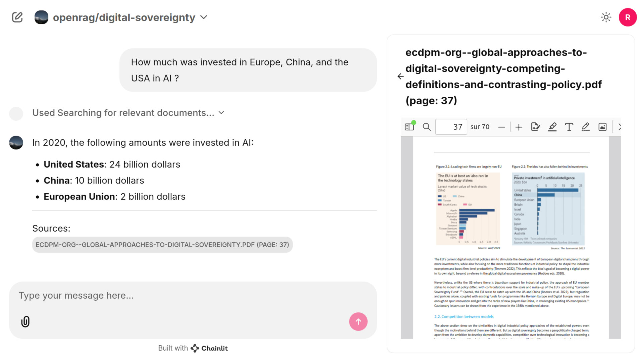
Task: Open the ECDPM-ORG PDF page 37 source chip
Action: pyautogui.click(x=162, y=245)
